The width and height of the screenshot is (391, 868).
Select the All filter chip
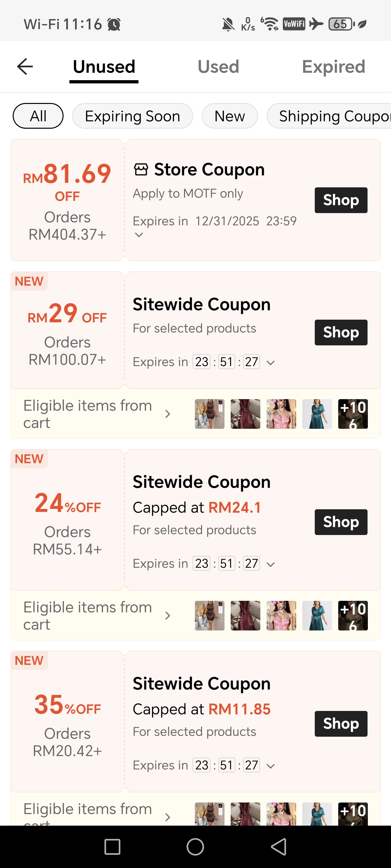click(38, 116)
